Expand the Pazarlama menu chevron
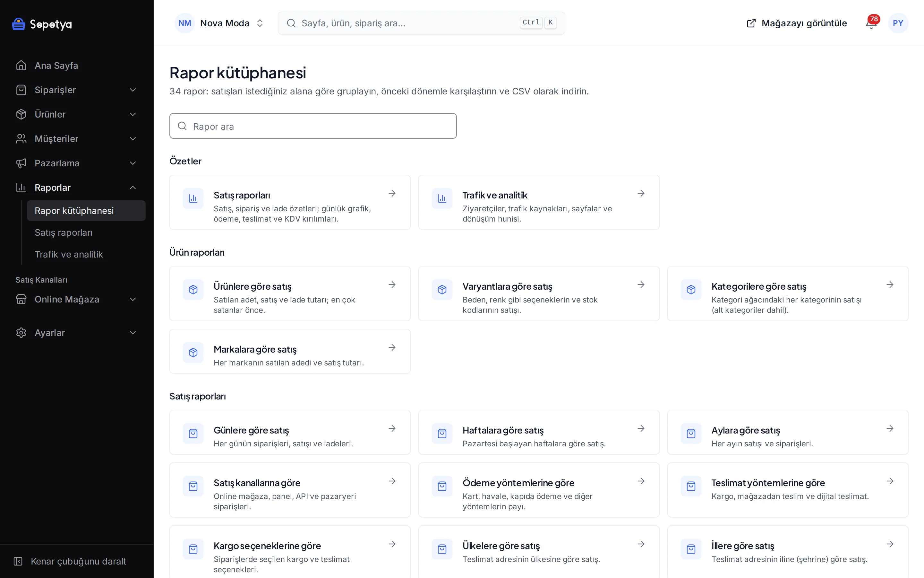 133,163
